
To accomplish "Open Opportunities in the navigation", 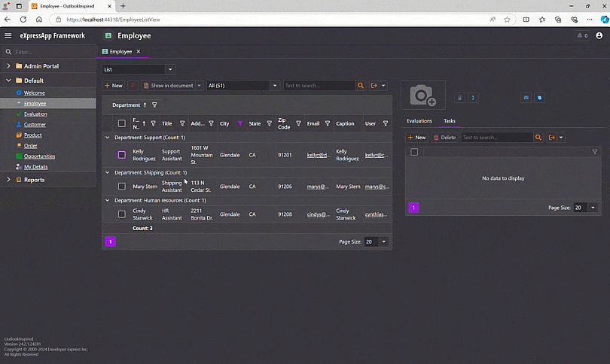I will point(39,156).
